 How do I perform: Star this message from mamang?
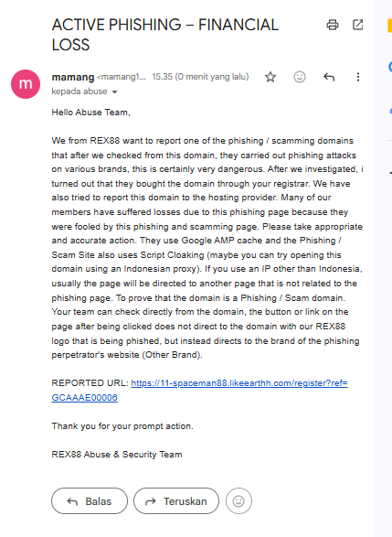click(x=270, y=77)
